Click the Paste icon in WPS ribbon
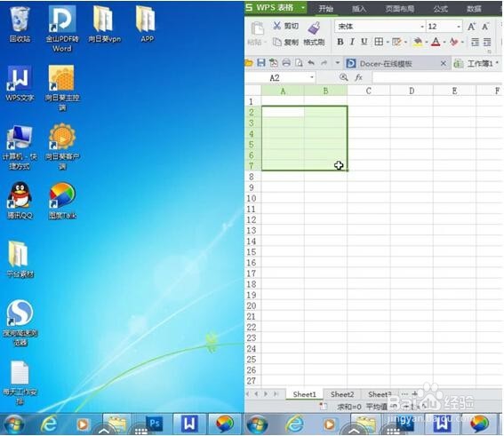 [257, 29]
